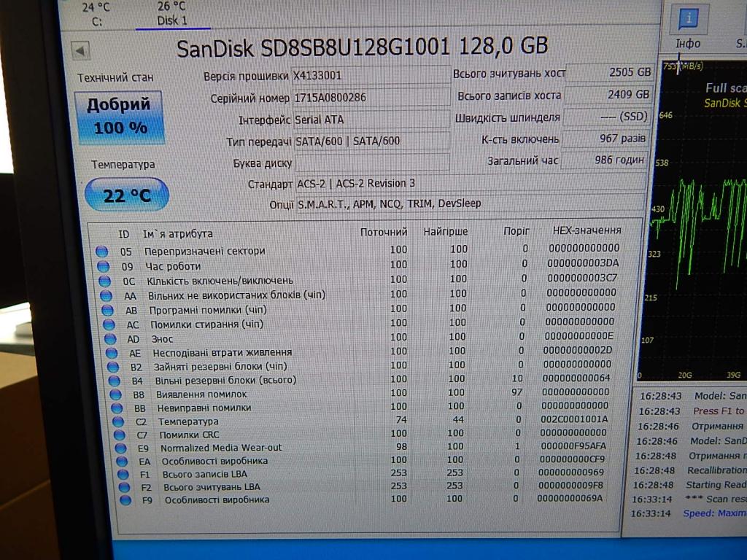Click the B8 threshold value 97
This screenshot has height=560, width=747.
(x=517, y=392)
